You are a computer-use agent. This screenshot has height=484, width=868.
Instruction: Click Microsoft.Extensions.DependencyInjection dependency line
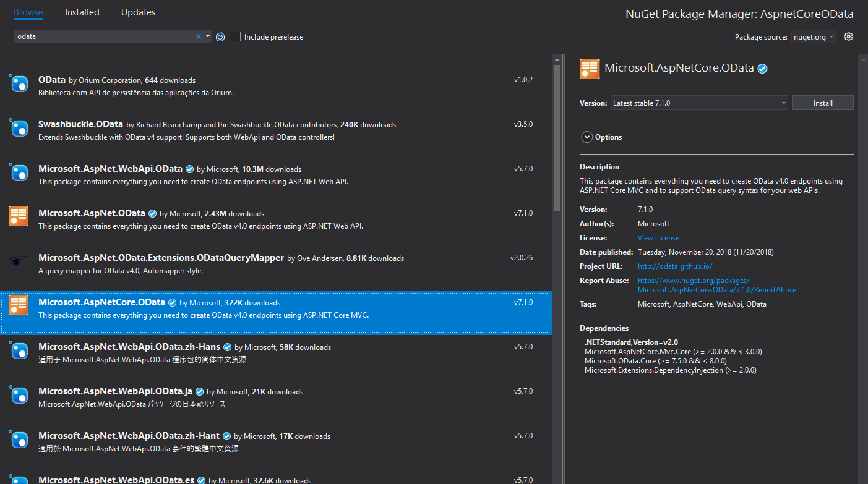point(670,370)
